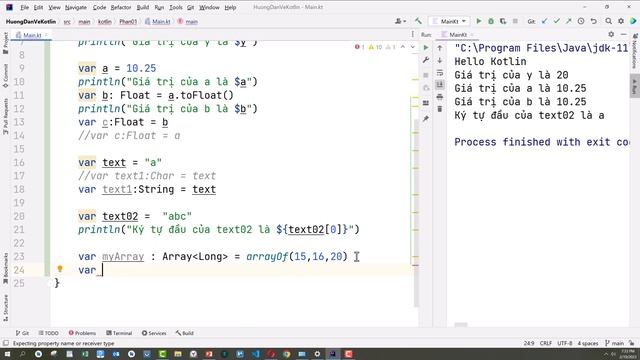Toggle scroll-to-end in the Run console
This screenshot has height=360, width=640.
point(440,85)
